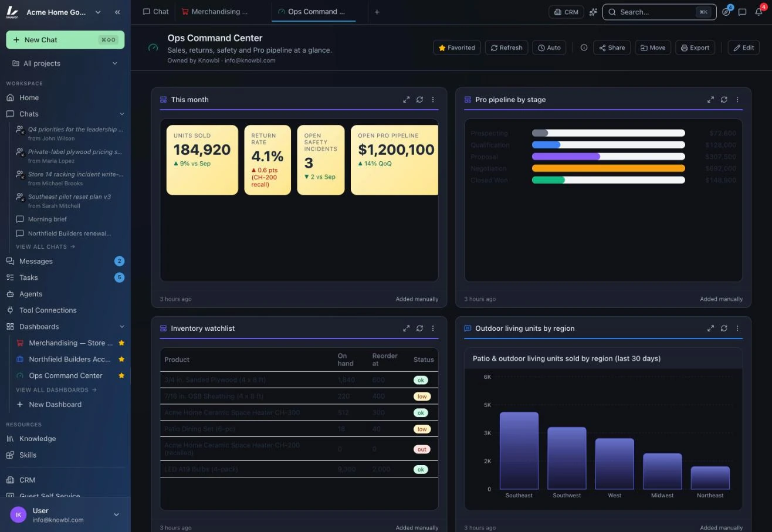Collapse the sidebar with double-chevron icon
The height and width of the screenshot is (532, 772).
coord(117,12)
